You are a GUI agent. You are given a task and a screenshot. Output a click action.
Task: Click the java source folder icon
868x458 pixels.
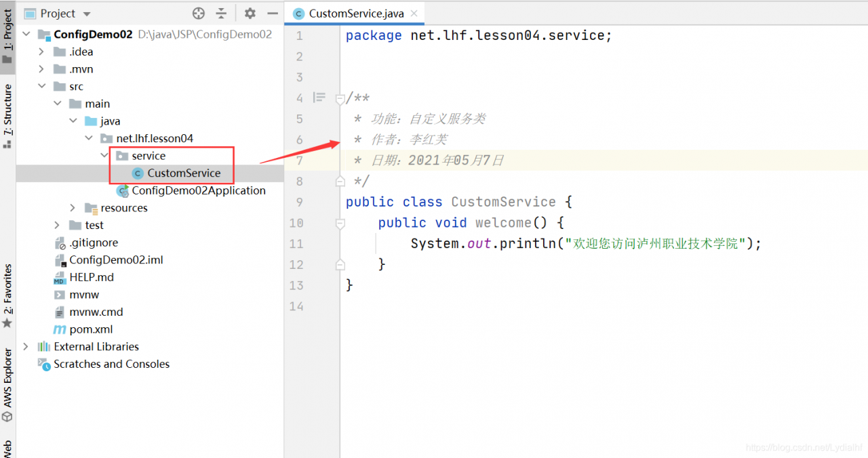(x=91, y=121)
